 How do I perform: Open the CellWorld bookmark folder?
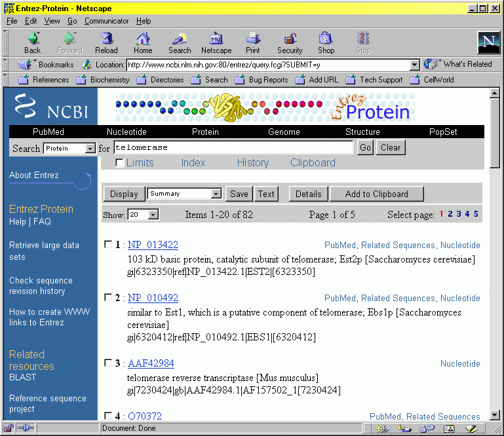coord(432,80)
